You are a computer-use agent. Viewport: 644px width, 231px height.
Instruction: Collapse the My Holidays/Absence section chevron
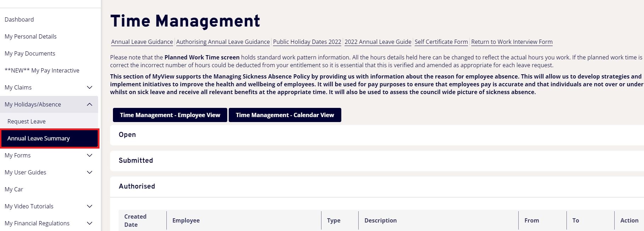(90, 104)
